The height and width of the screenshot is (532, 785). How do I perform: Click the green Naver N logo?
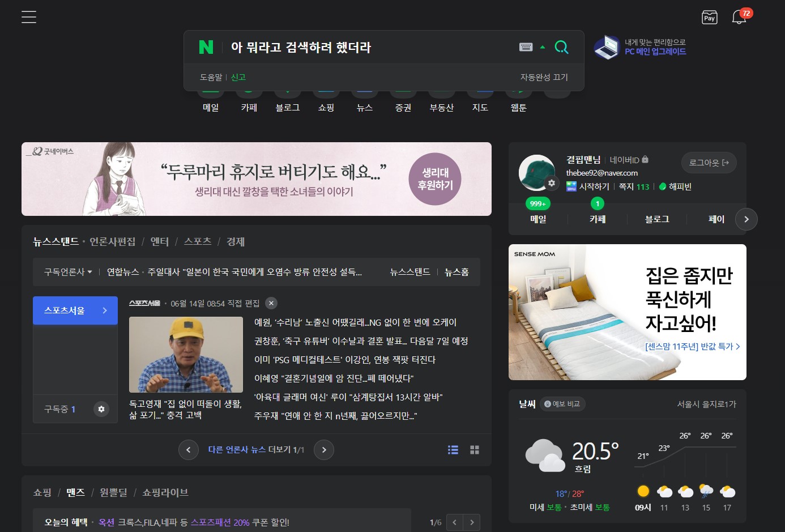click(x=206, y=47)
